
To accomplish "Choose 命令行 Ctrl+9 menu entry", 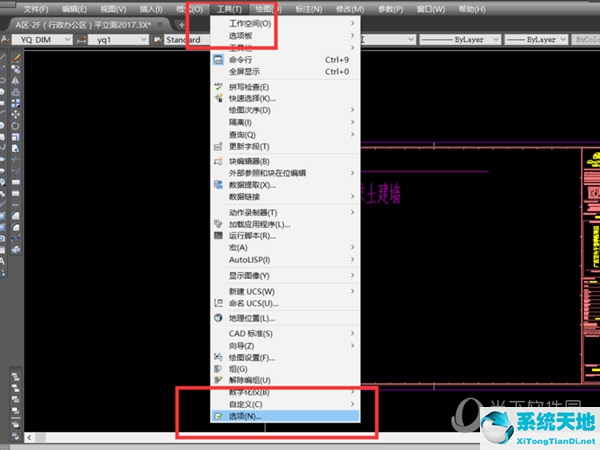I will coord(285,60).
